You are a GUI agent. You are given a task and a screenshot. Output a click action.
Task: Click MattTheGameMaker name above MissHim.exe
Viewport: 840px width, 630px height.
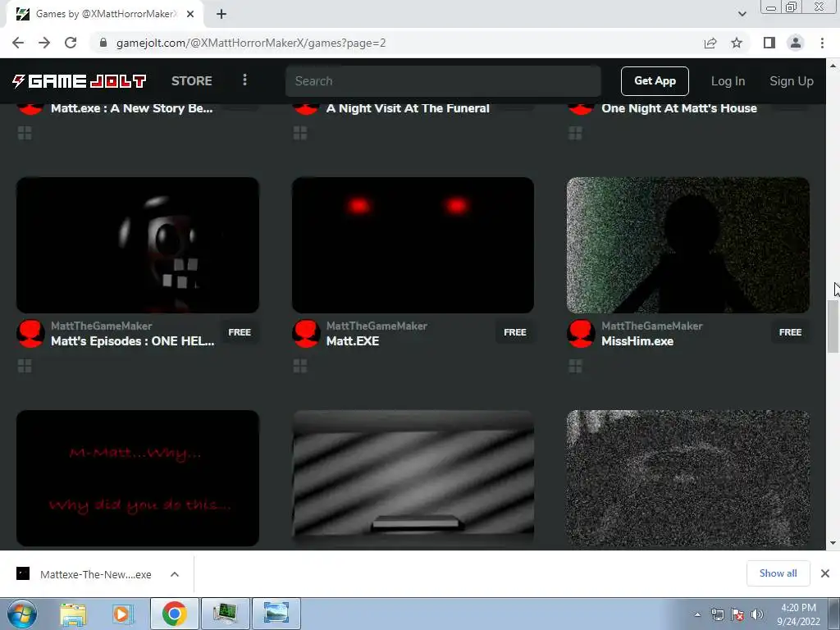pyautogui.click(x=652, y=326)
